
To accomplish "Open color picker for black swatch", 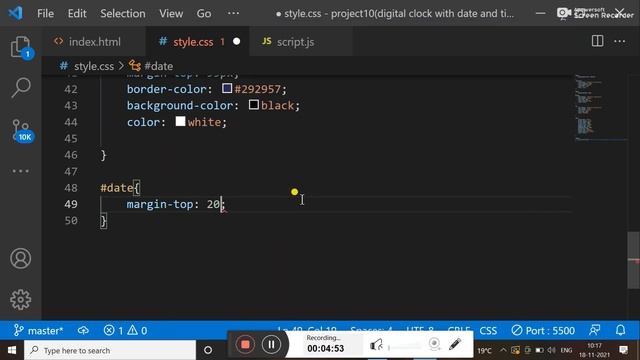I will tap(253, 105).
